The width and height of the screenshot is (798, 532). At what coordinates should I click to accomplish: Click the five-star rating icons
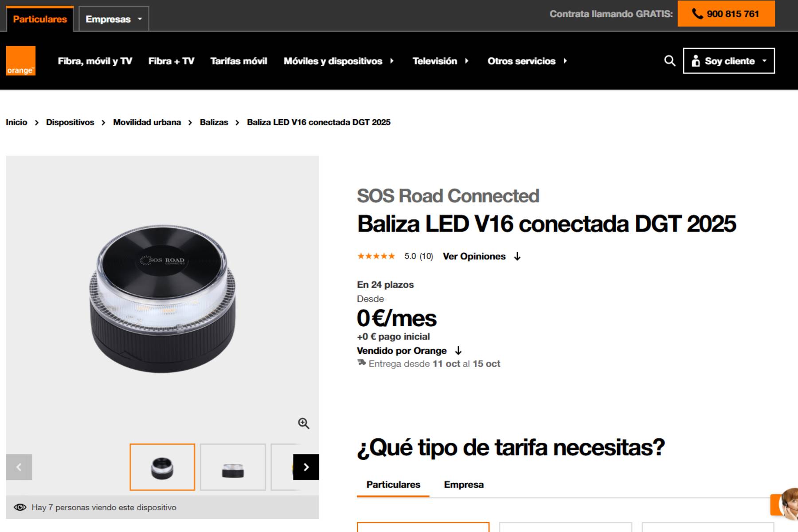pos(376,256)
